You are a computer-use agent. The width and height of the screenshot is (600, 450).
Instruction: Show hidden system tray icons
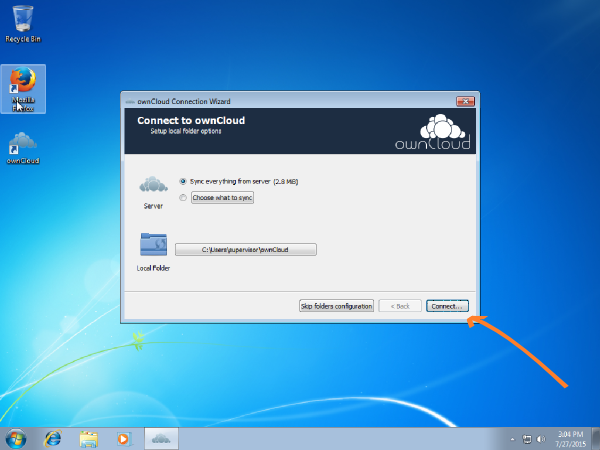tap(513, 439)
